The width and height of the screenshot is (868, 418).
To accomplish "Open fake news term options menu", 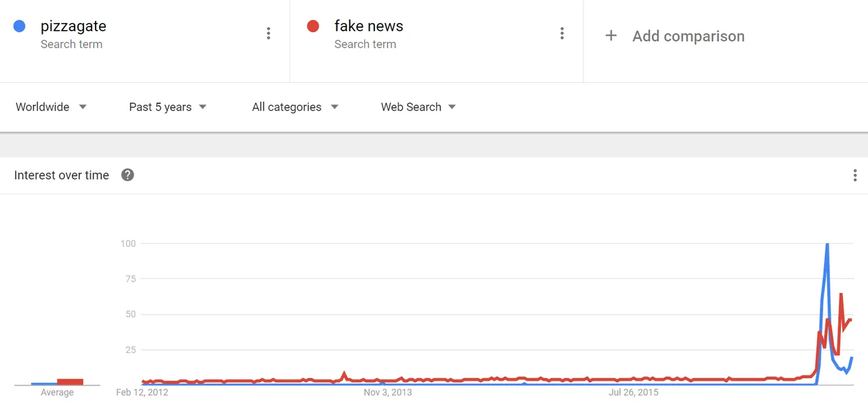I will tap(561, 33).
